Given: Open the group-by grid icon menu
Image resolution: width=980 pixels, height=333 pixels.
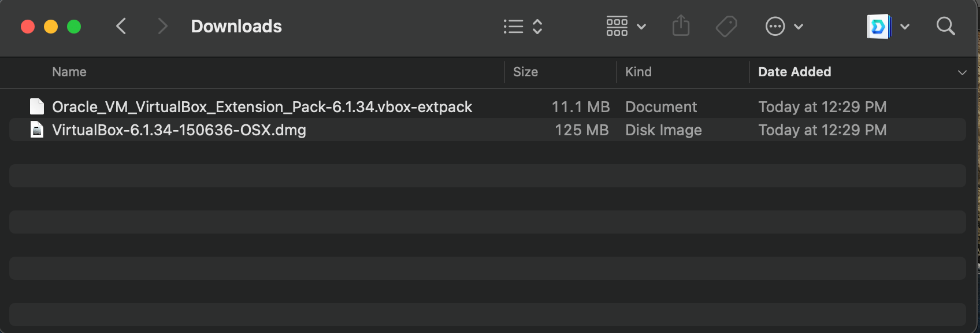Looking at the screenshot, I should (617, 27).
